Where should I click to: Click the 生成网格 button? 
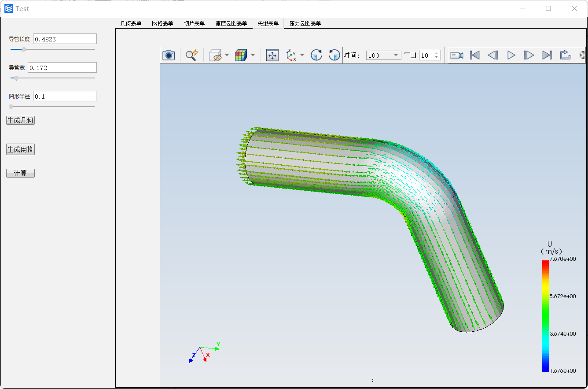(x=20, y=149)
